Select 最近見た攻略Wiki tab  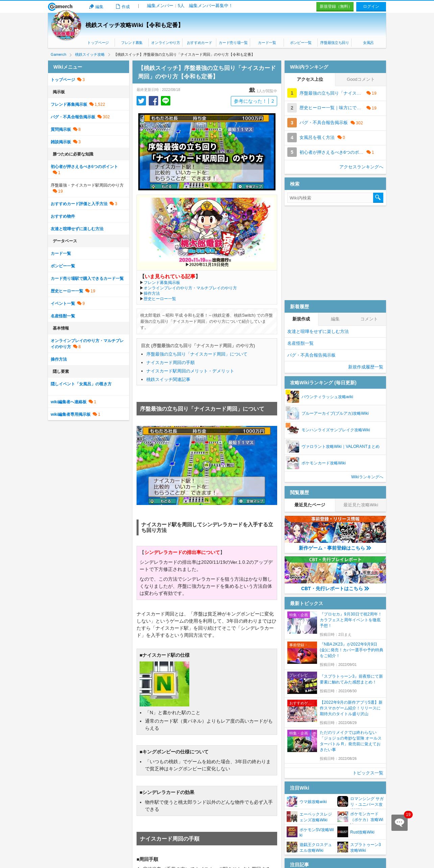[361, 505]
